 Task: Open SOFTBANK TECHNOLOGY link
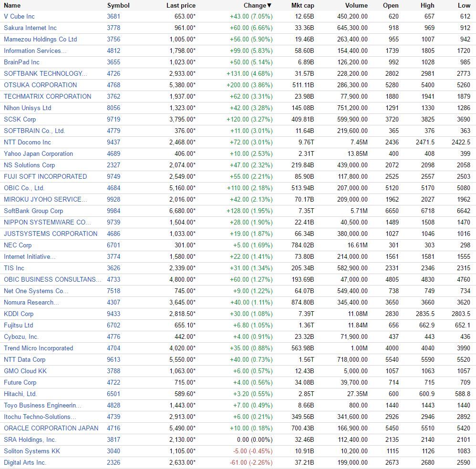(45, 74)
